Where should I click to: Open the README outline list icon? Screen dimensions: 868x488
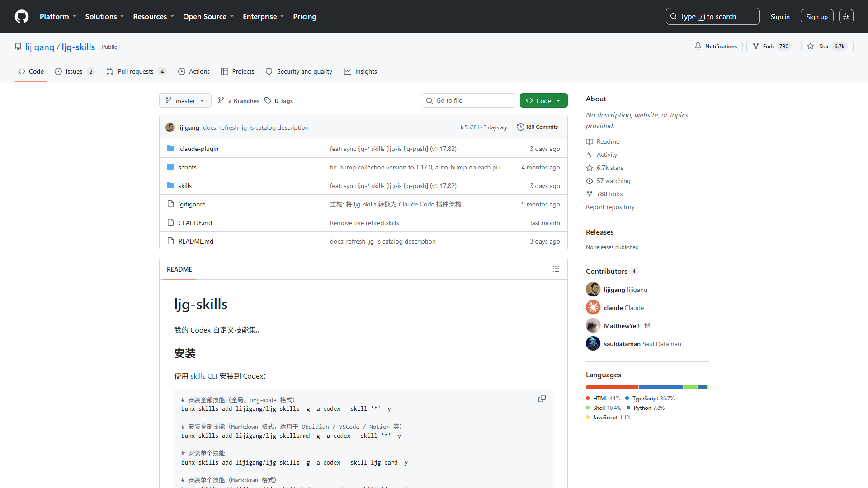[556, 269]
